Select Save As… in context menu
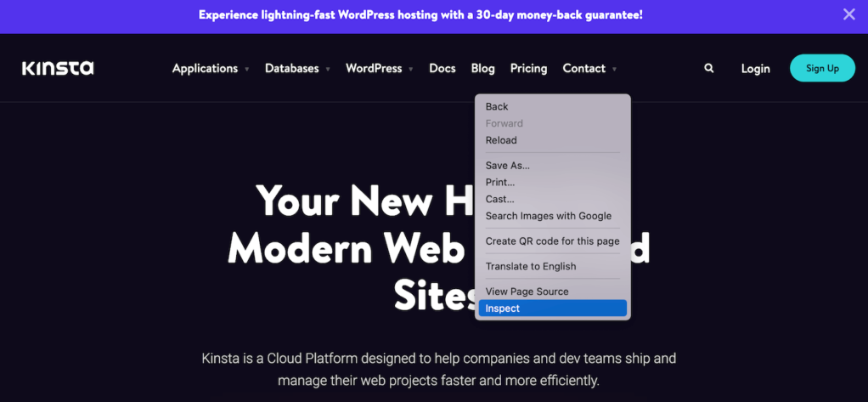The width and height of the screenshot is (868, 402). (508, 166)
